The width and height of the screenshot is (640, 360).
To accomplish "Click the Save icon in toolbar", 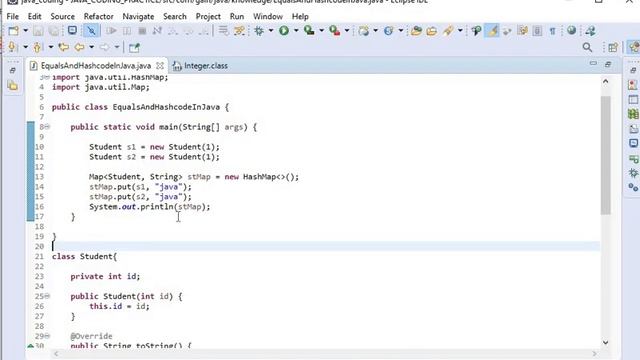I will click(38, 31).
